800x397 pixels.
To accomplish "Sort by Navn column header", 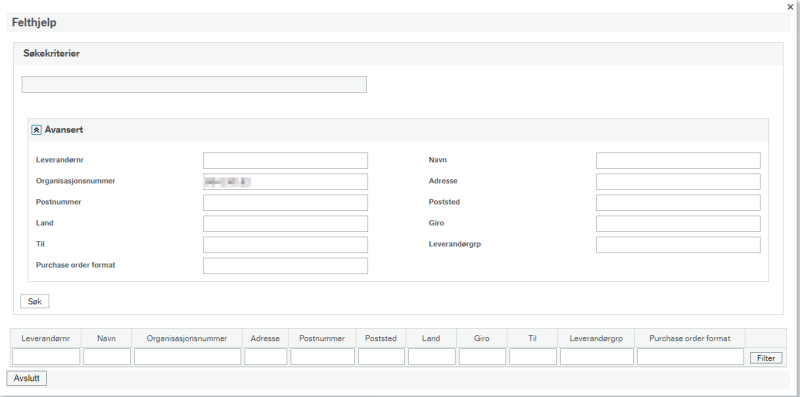I will [x=107, y=338].
